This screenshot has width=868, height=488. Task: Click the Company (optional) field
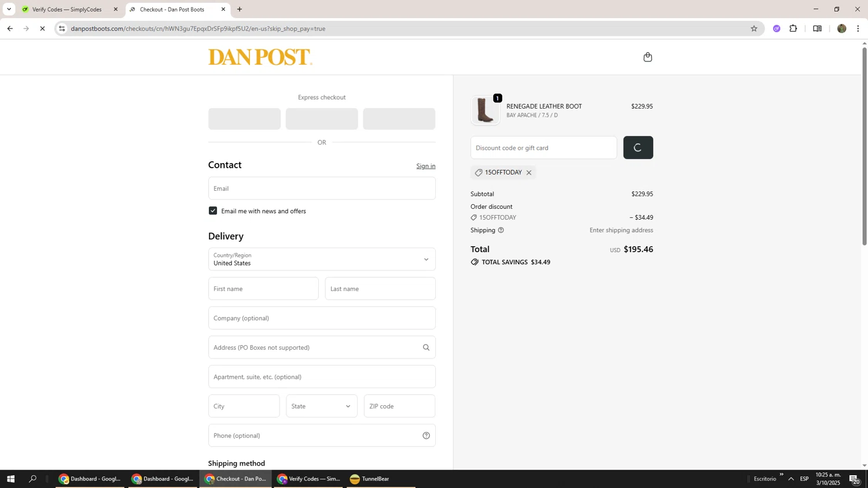point(322,318)
